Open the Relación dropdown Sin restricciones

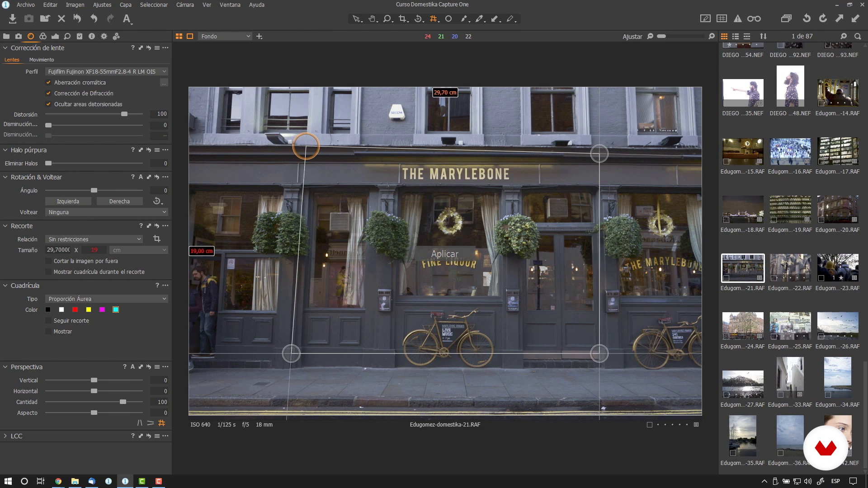(x=94, y=239)
